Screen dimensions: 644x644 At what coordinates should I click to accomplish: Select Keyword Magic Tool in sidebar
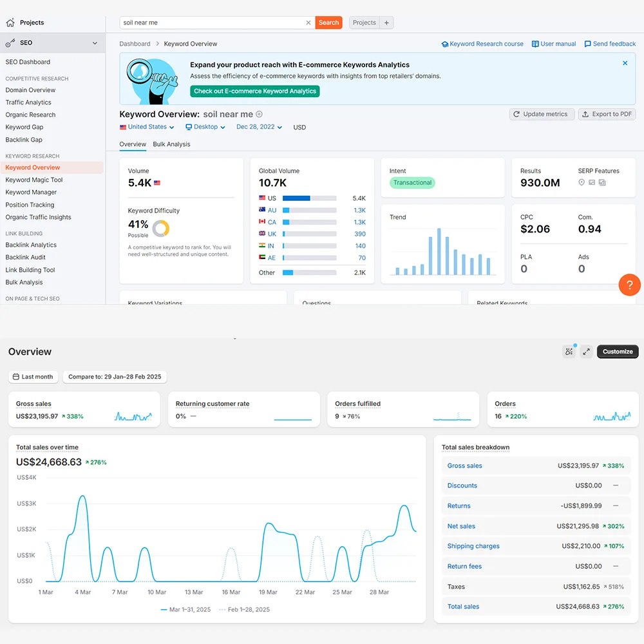tap(34, 180)
